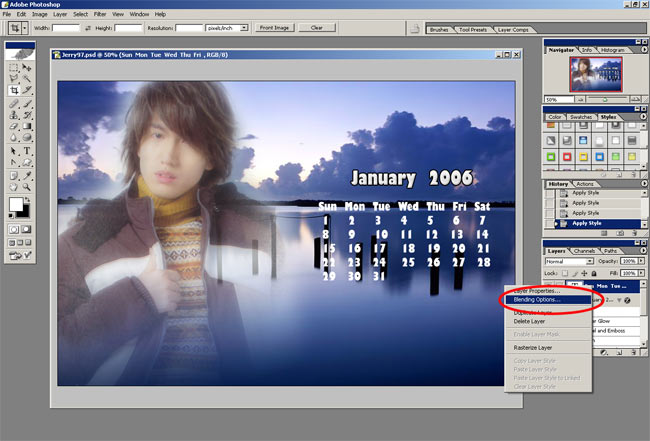Select the Custom Shape tool

(x=27, y=162)
